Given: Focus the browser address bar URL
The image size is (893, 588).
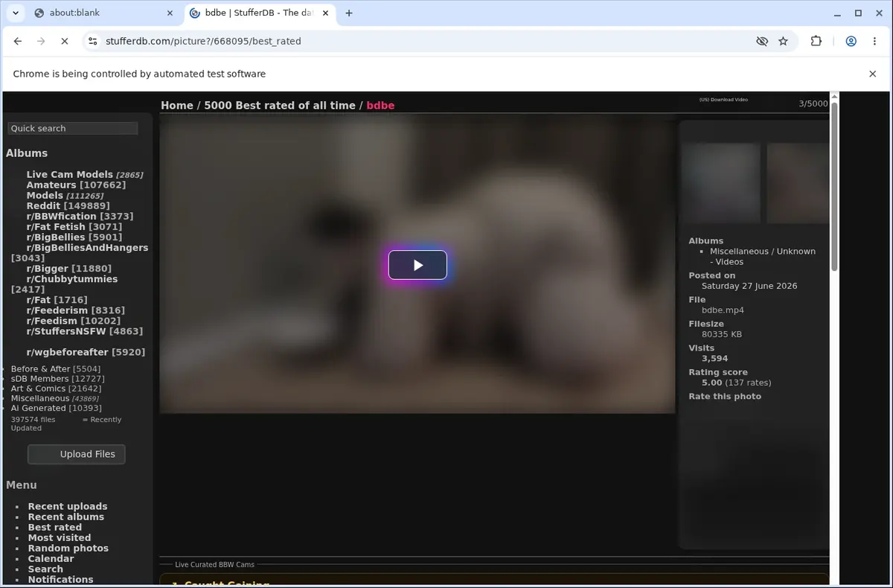Looking at the screenshot, I should 203,42.
